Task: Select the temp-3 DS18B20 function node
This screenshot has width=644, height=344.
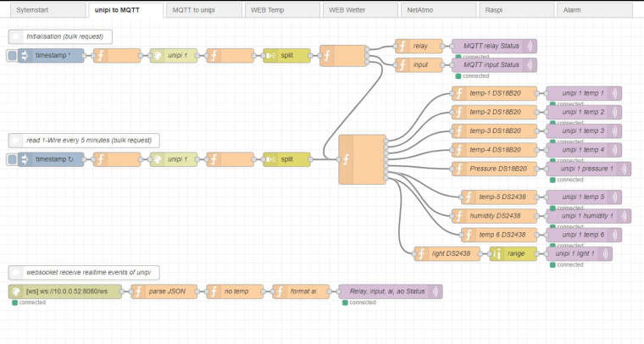Action: pos(494,130)
